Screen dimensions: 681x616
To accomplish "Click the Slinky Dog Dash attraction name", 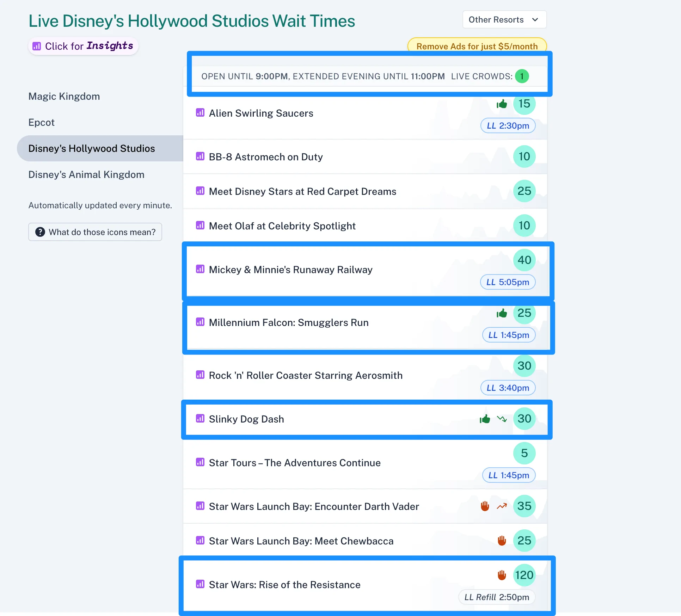I will tap(246, 419).
